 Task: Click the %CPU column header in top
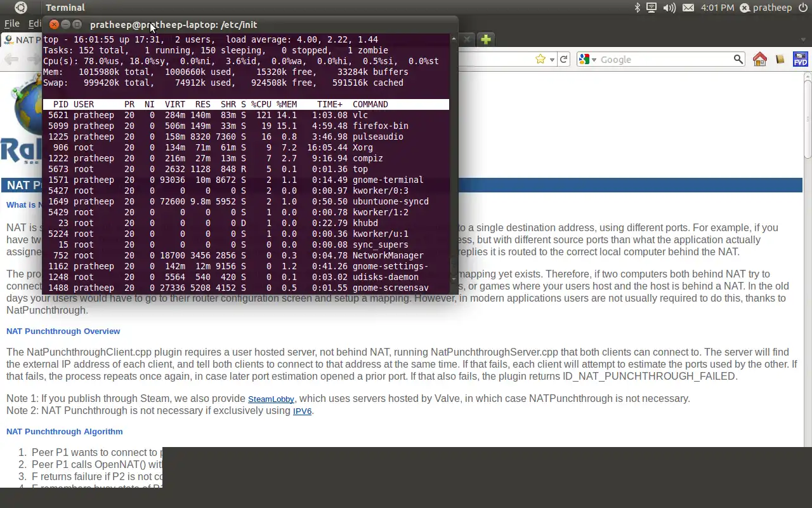pos(261,104)
